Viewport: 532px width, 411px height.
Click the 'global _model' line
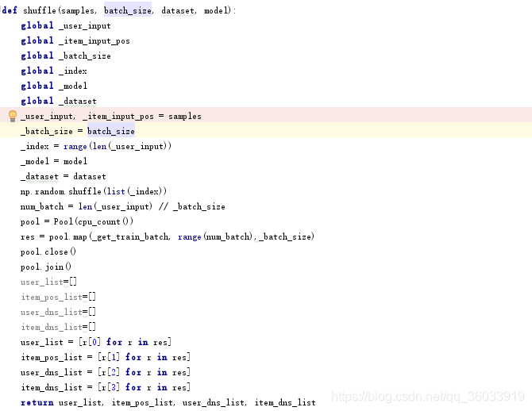pos(54,86)
